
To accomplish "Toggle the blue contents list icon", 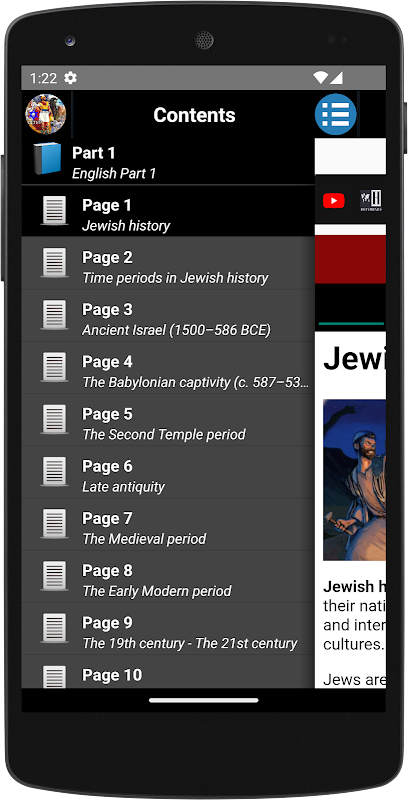I will coord(336,114).
